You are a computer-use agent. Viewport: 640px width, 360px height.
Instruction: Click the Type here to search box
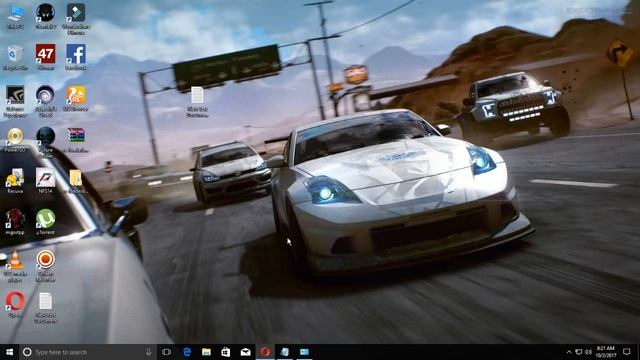point(88,352)
